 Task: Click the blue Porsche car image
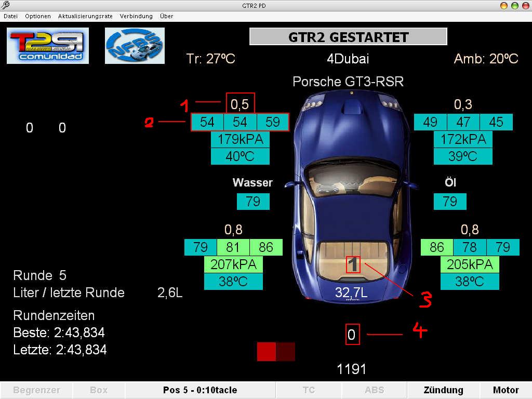click(352, 197)
